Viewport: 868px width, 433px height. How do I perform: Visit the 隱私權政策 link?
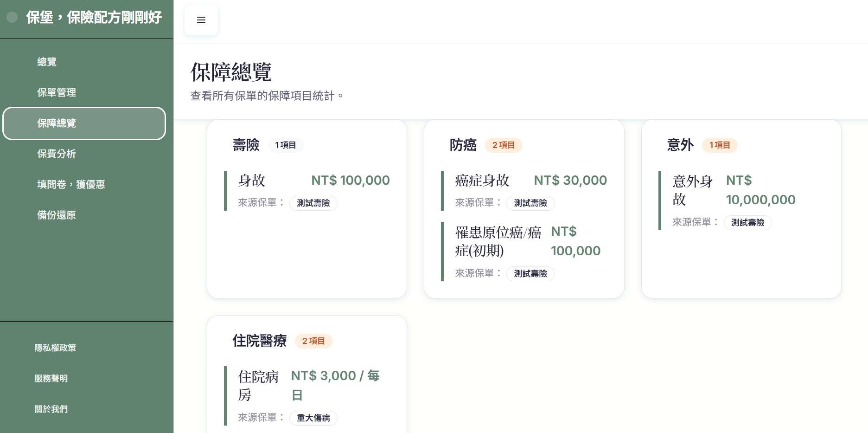click(x=55, y=348)
